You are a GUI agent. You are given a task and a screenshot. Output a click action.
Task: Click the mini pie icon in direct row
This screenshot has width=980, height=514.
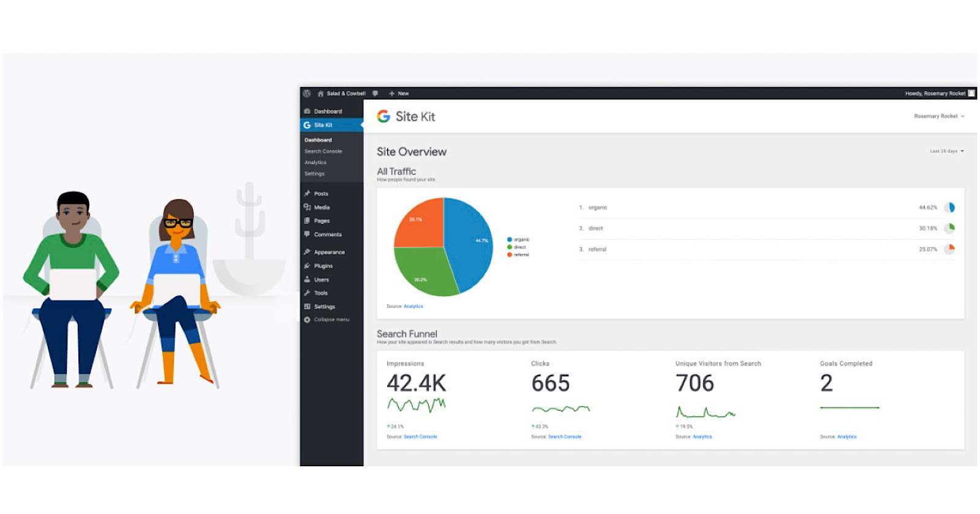click(949, 228)
